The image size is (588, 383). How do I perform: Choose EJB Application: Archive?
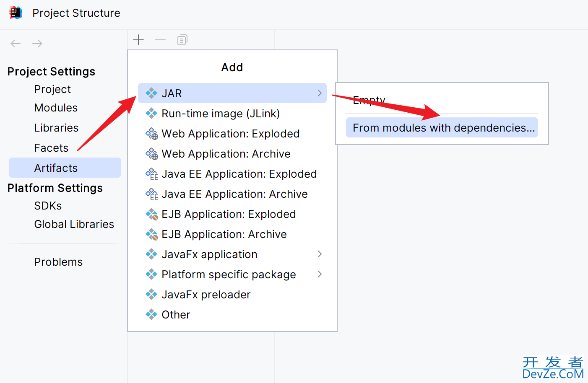(x=232, y=234)
